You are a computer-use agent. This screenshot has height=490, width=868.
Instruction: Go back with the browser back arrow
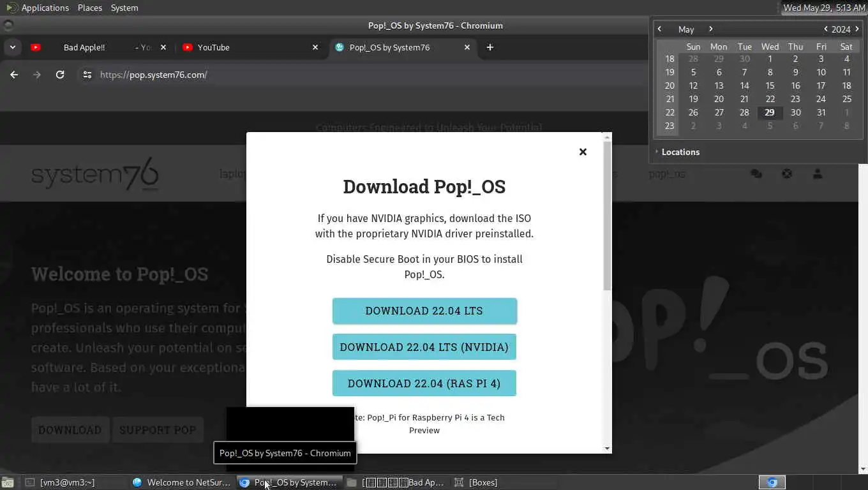(x=14, y=75)
